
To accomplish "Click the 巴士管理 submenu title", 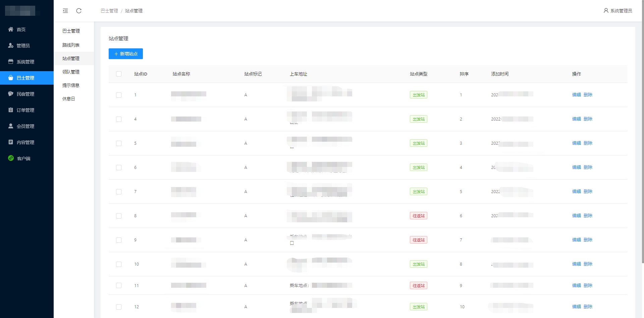I will (71, 31).
